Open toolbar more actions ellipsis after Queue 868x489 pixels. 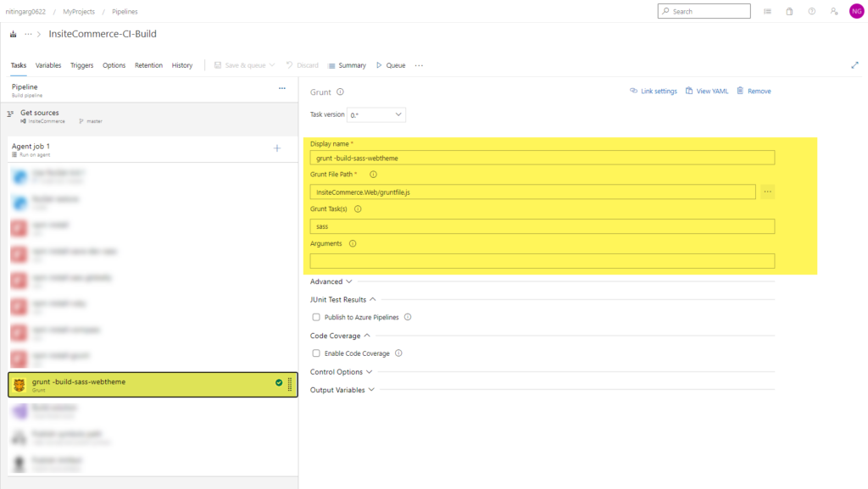(x=419, y=65)
